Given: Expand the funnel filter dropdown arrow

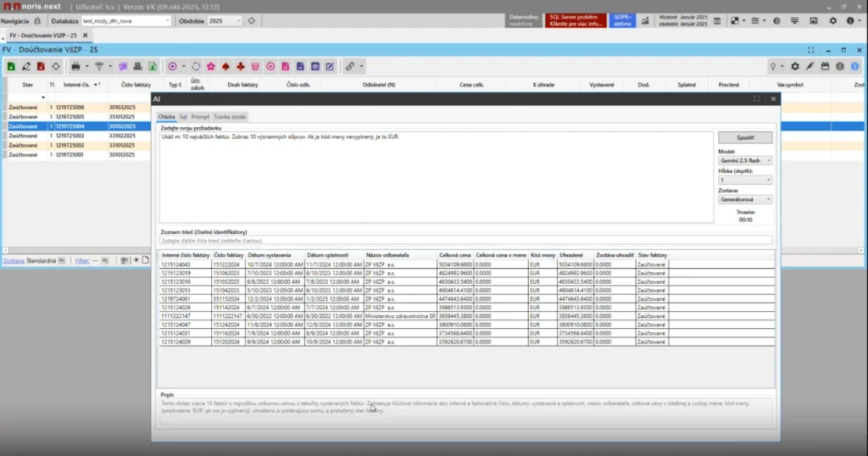Looking at the screenshot, I should click(109, 66).
